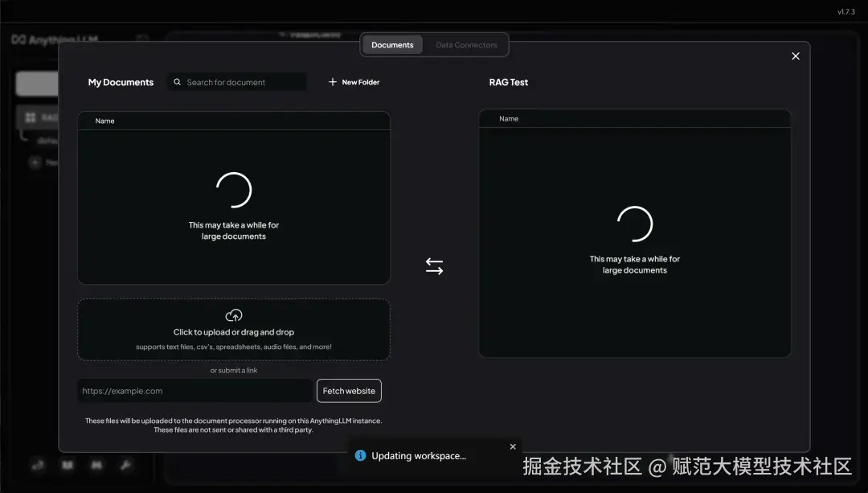The width and height of the screenshot is (868, 493).
Task: Dismiss the Updating workspace notification
Action: [513, 446]
